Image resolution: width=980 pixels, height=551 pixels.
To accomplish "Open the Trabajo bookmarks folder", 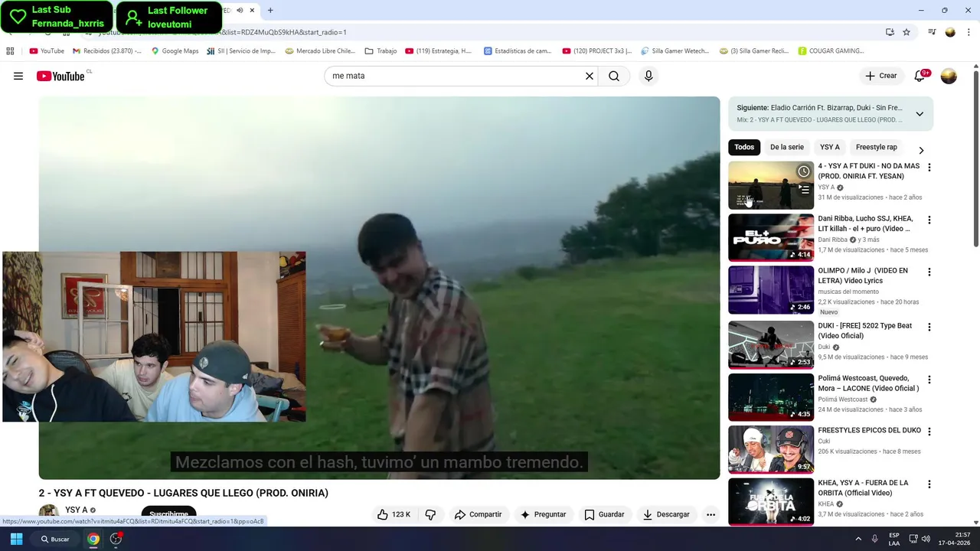I will (381, 51).
